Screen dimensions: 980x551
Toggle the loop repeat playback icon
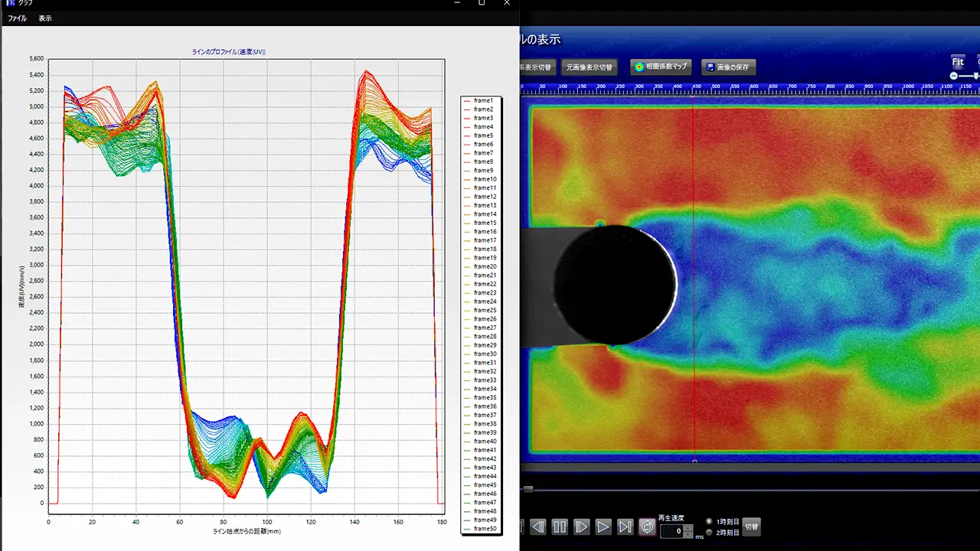[647, 527]
